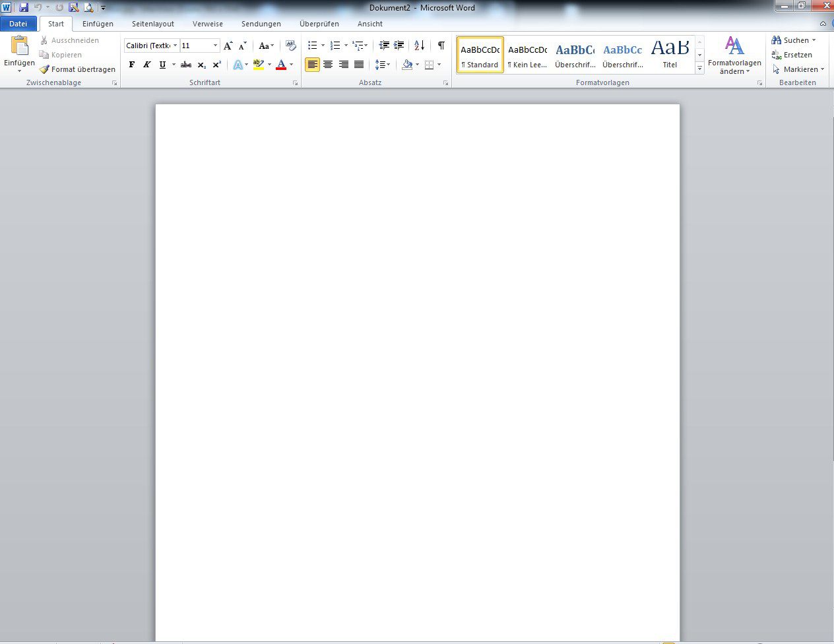The height and width of the screenshot is (644, 834).
Task: Apply the Titel style
Action: [x=669, y=54]
